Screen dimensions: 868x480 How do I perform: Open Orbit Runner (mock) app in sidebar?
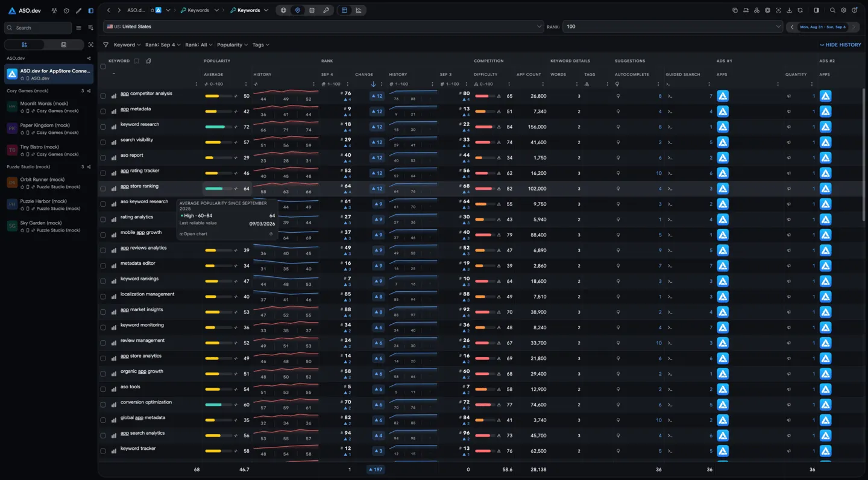49,182
